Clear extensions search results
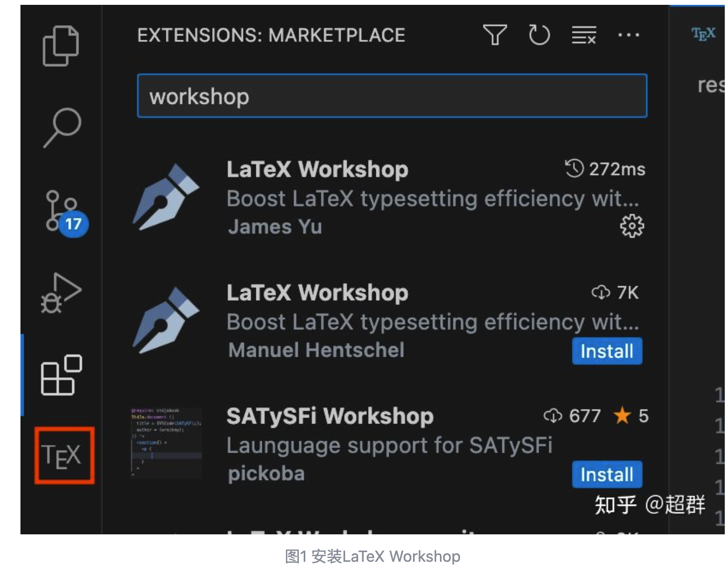The image size is (728, 579). click(584, 35)
